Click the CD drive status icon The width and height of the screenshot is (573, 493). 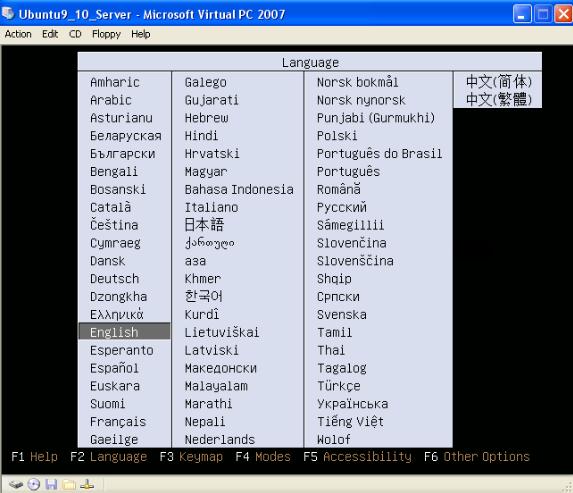34,485
